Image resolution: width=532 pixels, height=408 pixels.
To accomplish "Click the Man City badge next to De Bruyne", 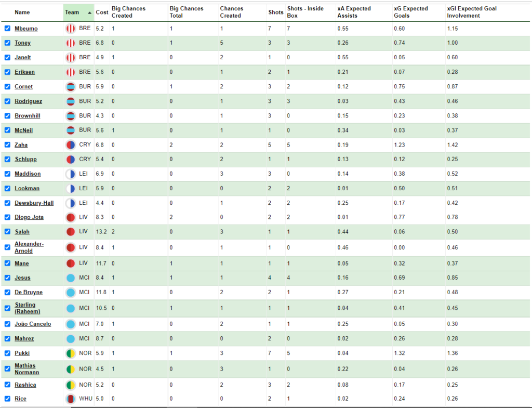I will point(71,293).
